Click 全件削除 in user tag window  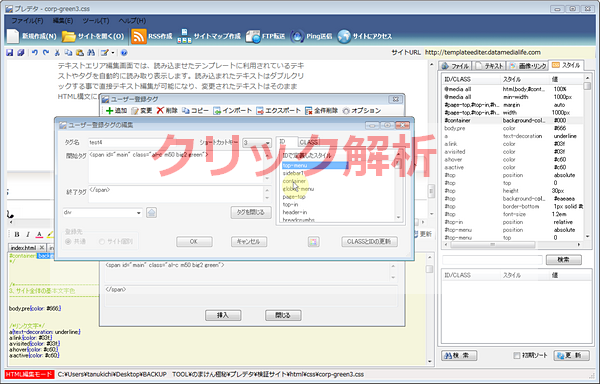pyautogui.click(x=321, y=111)
